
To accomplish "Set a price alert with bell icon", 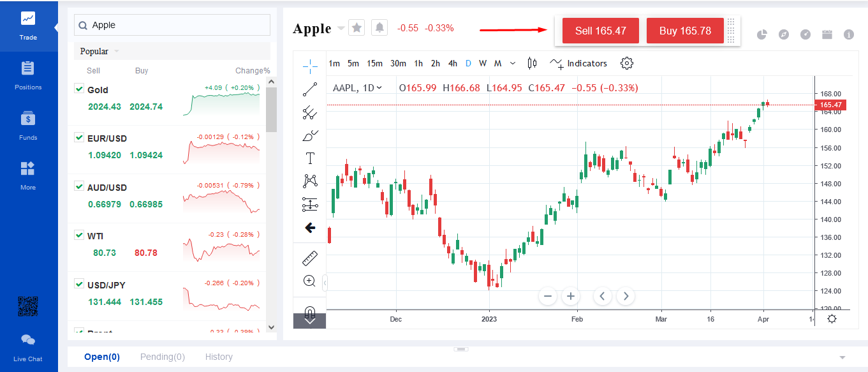I will coord(380,28).
